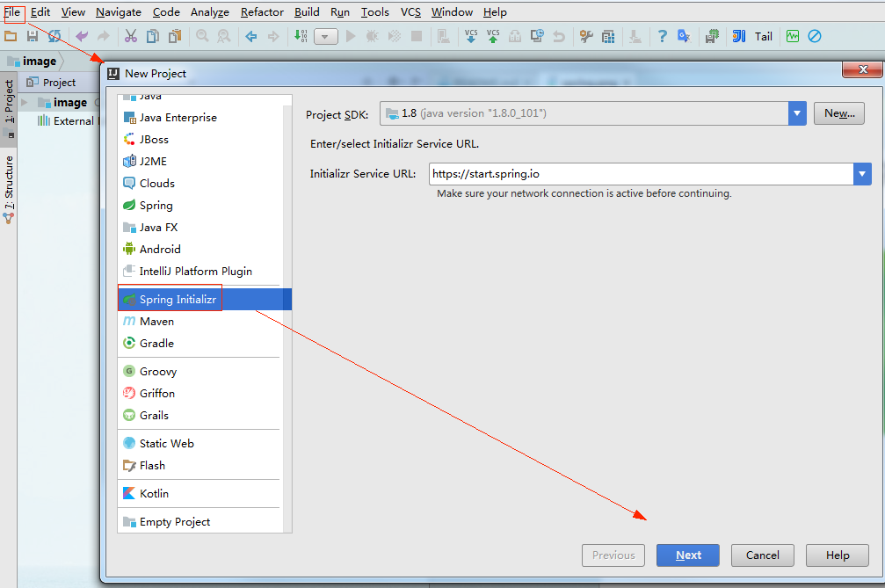
Task: Click the Help question mark icon
Action: tap(663, 37)
